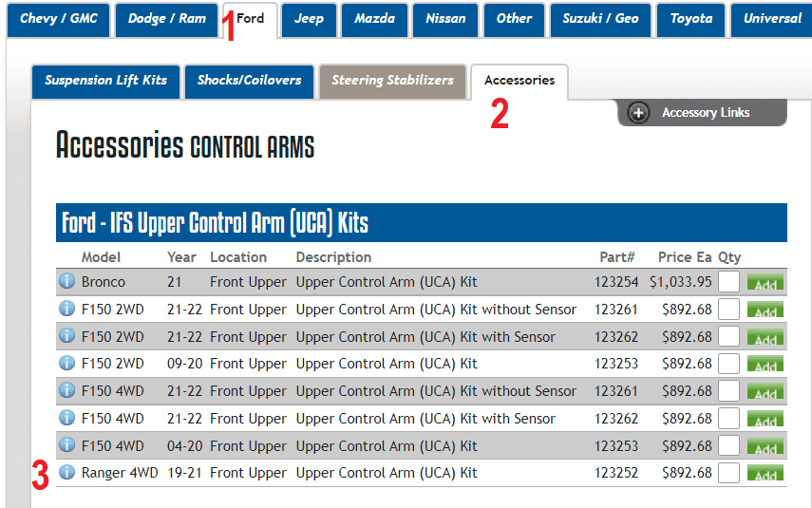Open info icon for F150 4WD with Sensor
The image size is (812, 508).
pos(66,418)
